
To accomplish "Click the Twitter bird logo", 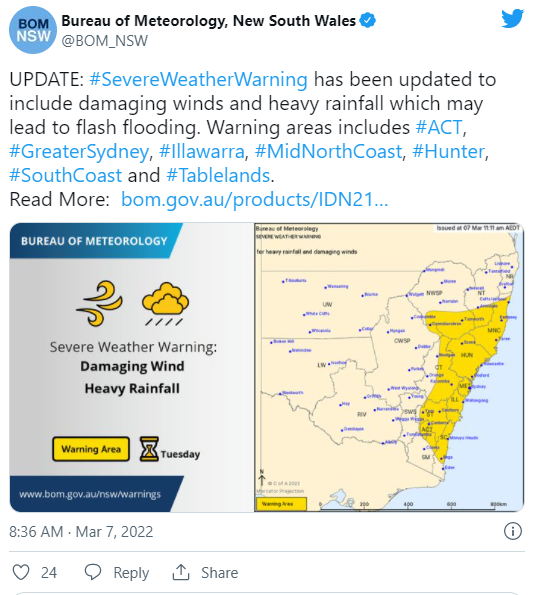I will click(512, 18).
